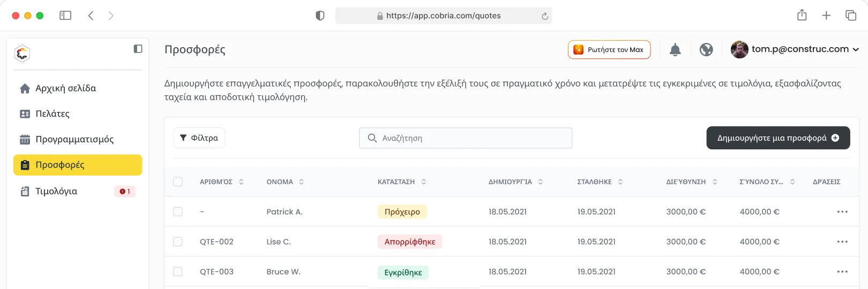Click Δημιουργήστε μια προσφορά button
Viewport: 868px width, 289px height.
778,138
